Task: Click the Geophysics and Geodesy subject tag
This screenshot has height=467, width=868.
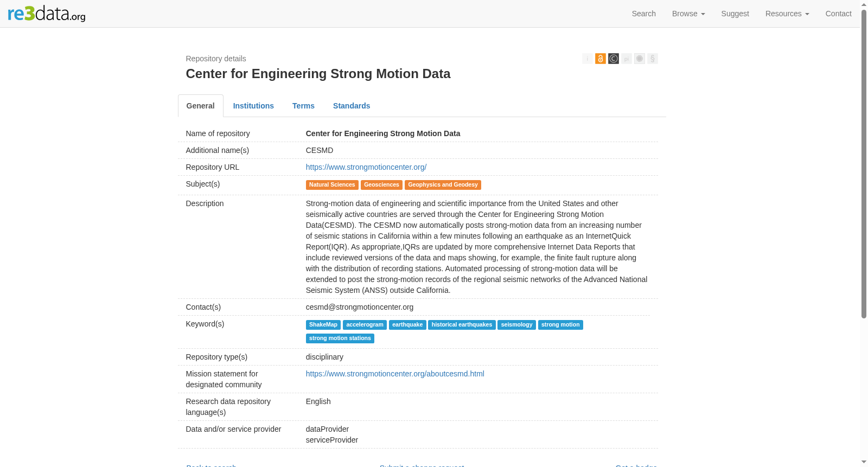Action: (443, 185)
